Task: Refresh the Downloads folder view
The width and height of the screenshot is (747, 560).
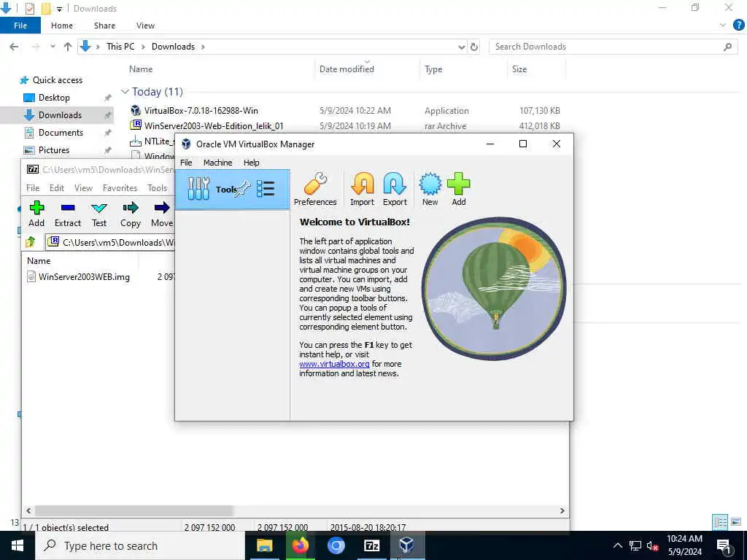Action: (474, 47)
